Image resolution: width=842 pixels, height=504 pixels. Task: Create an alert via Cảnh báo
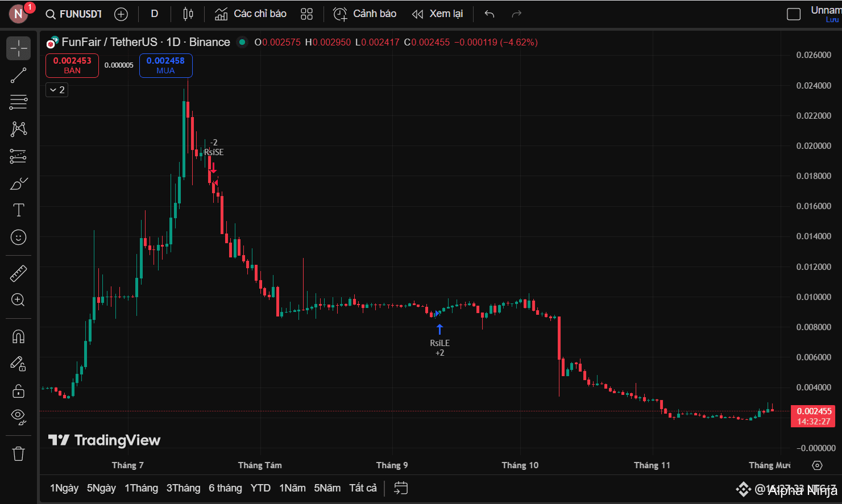tap(365, 14)
